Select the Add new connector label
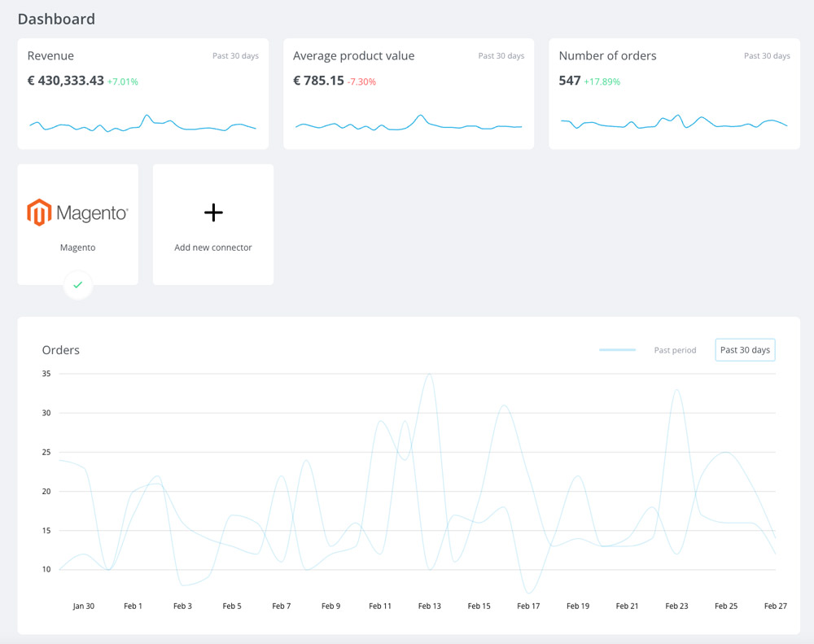This screenshot has width=814, height=644. (x=212, y=248)
